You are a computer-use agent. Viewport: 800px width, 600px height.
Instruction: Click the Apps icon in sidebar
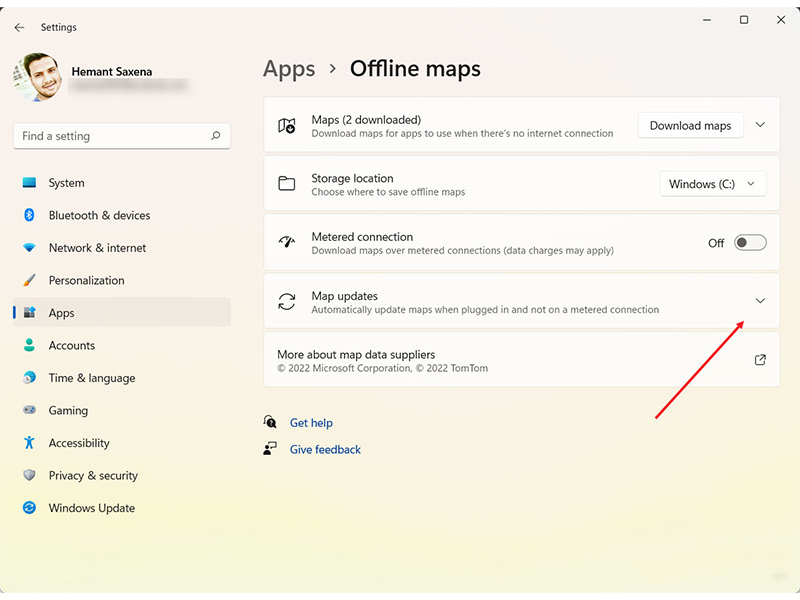pos(30,313)
